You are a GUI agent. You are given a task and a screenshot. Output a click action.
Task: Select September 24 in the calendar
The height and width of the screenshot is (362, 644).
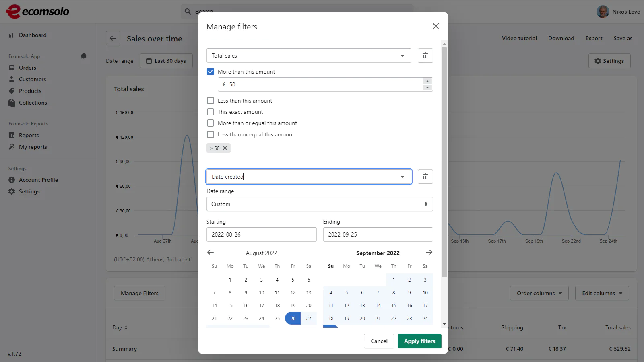(425, 318)
